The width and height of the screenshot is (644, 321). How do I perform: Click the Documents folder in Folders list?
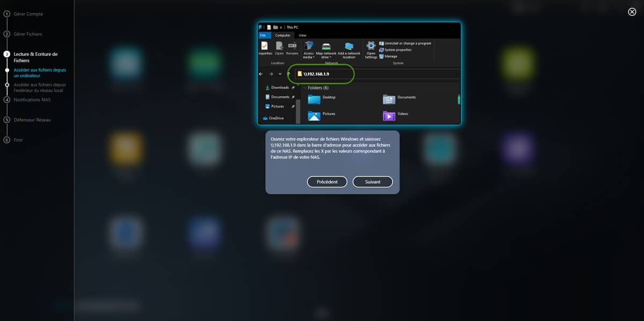pos(399,99)
